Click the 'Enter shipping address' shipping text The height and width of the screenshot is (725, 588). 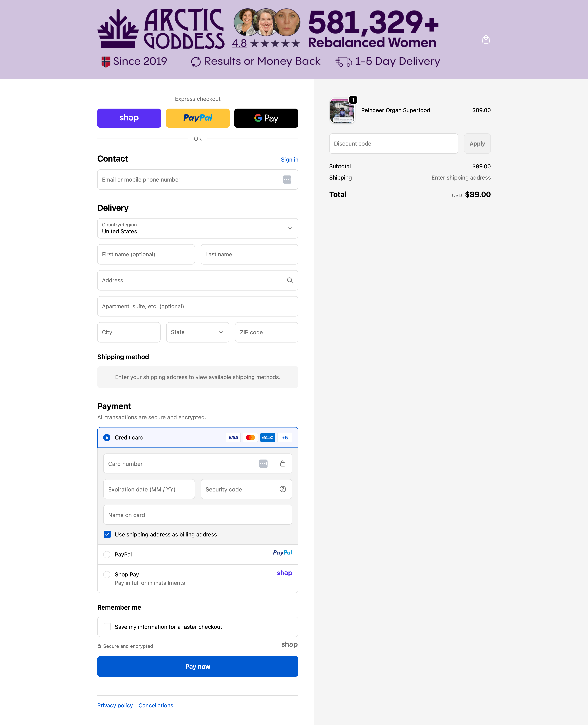click(461, 178)
